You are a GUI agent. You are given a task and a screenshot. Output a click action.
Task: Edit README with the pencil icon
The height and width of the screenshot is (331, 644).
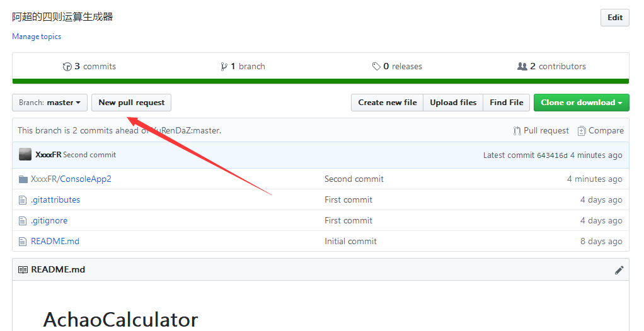point(619,270)
